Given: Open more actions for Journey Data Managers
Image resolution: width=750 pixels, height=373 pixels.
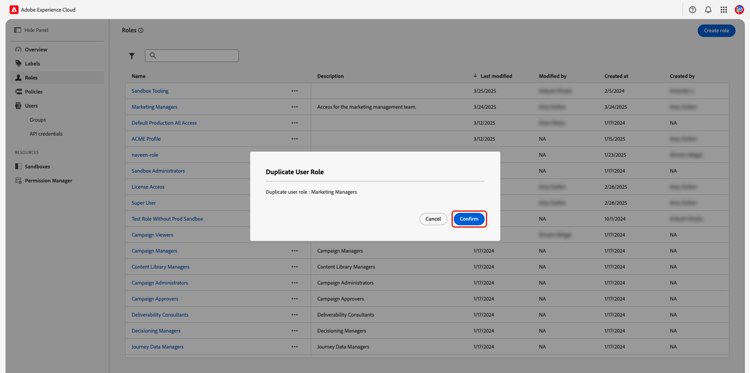Looking at the screenshot, I should click(x=295, y=347).
